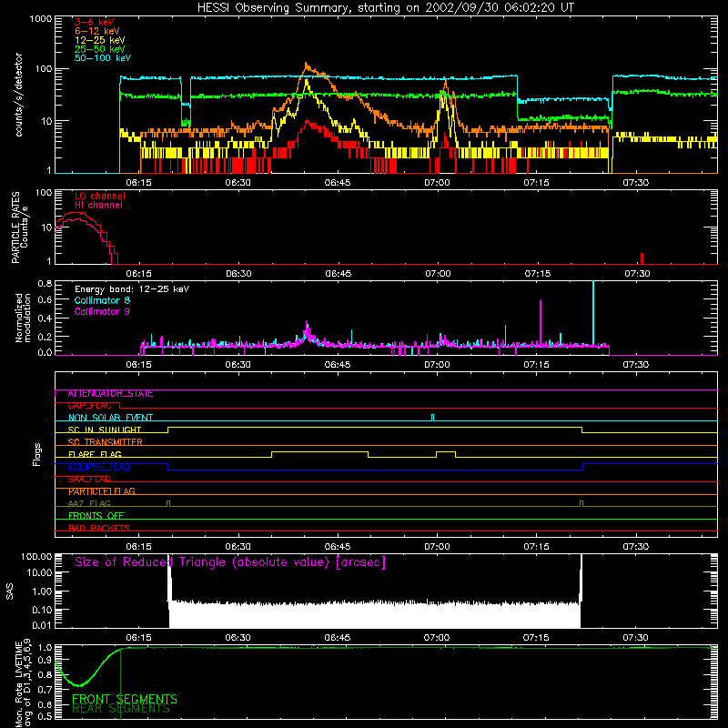The height and width of the screenshot is (728, 728).
Task: Select the Collimator 8 legend entry
Action: (102, 300)
